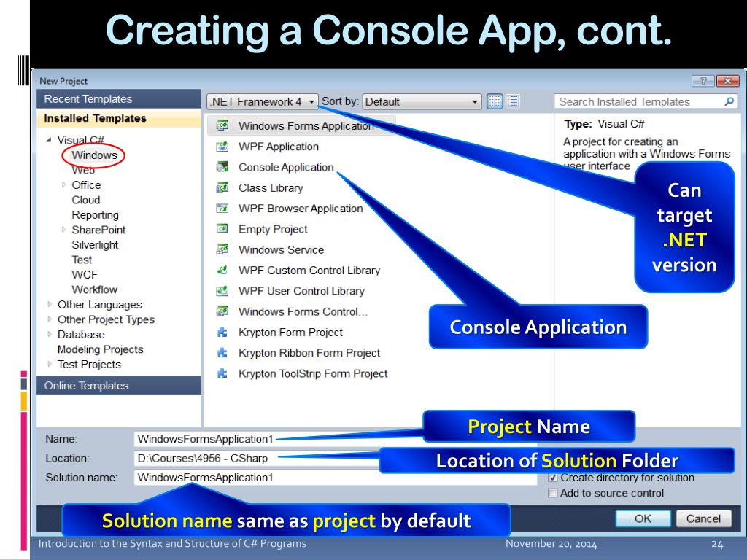Click the search magnifier icon
Image resolution: width=747 pixels, height=560 pixels.
(x=729, y=101)
